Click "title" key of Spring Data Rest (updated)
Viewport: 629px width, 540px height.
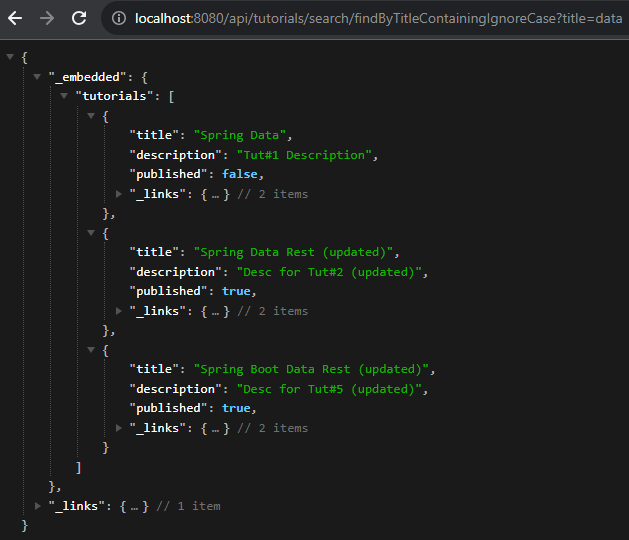pos(154,252)
